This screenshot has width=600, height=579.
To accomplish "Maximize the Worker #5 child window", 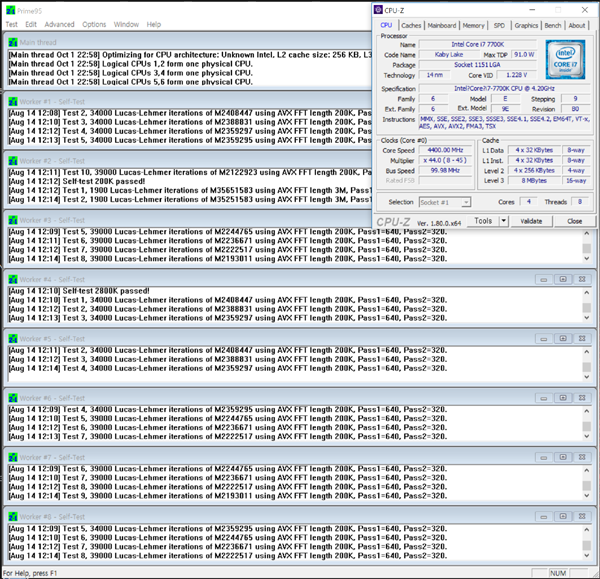I will 563,339.
